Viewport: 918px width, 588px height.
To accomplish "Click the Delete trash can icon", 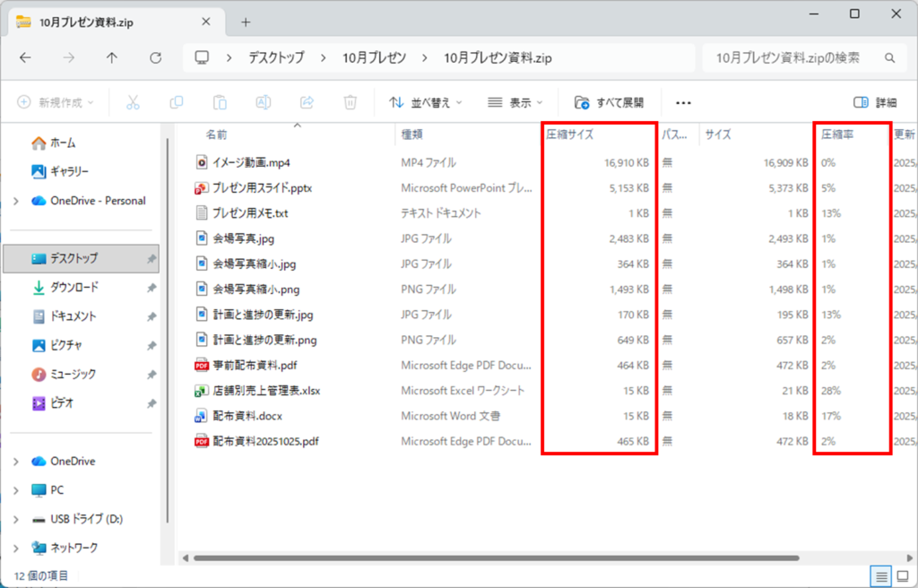I will coord(351,102).
